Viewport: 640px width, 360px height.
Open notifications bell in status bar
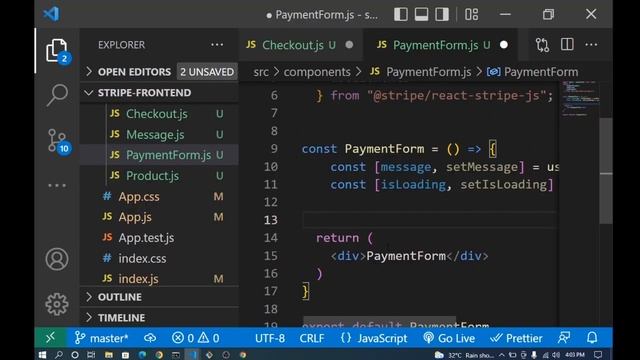coord(592,338)
